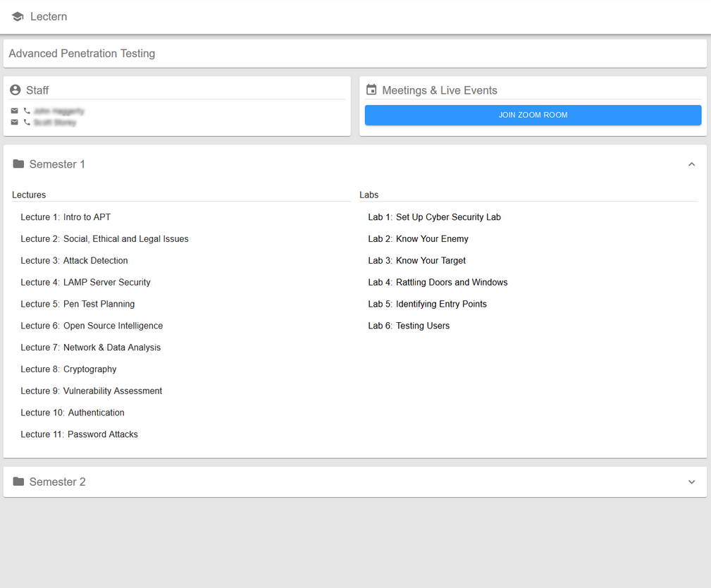Image resolution: width=711 pixels, height=588 pixels.
Task: Click the first staff member's phone icon
Action: coord(27,111)
